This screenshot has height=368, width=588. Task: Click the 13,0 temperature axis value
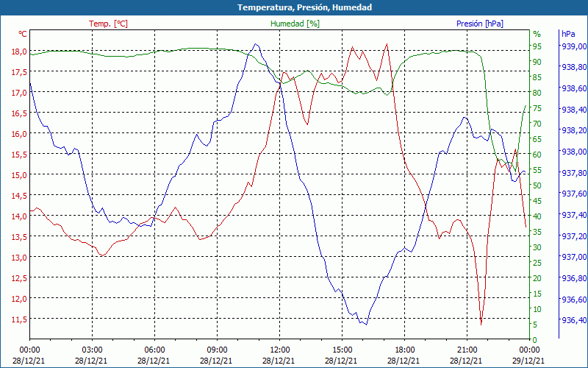coord(18,258)
